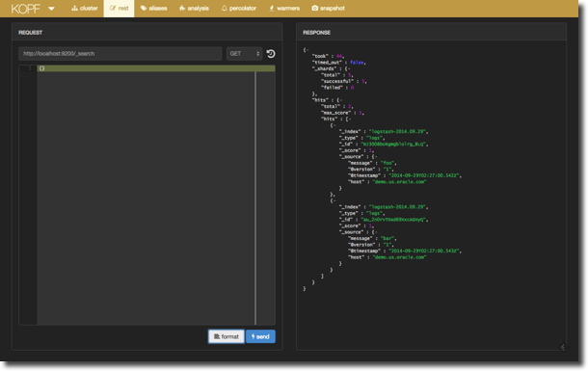Screen dimensions: 588x371
Task: Expand the KOPF dropdown arrow
Action: [51, 9]
